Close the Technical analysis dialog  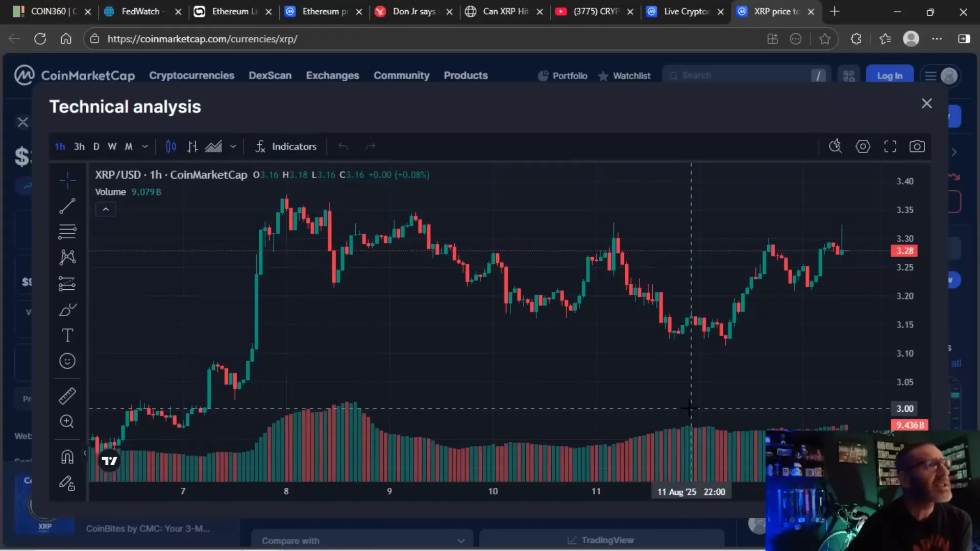(x=927, y=104)
